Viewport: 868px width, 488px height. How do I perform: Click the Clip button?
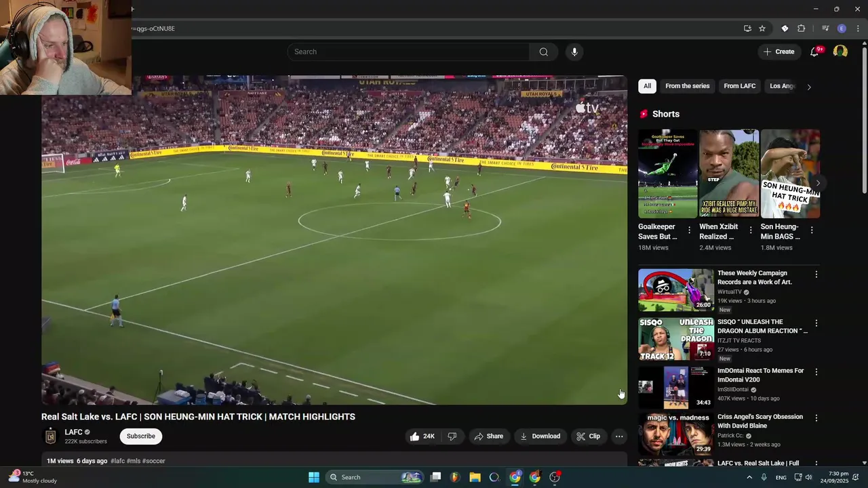point(588,436)
